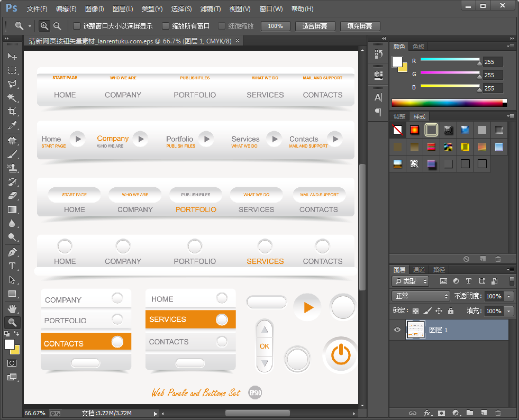Select the Pen tool

pos(12,252)
